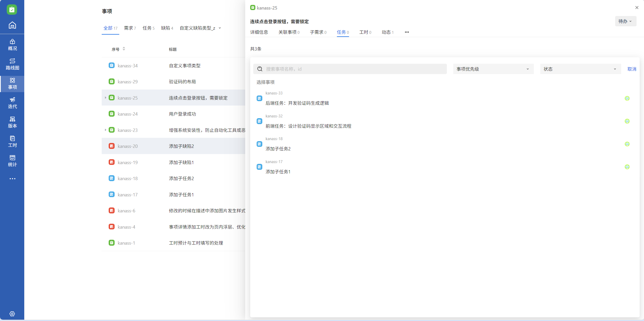Switch to the 缺陷 tab
The width and height of the screenshot is (644, 321).
(167, 28)
